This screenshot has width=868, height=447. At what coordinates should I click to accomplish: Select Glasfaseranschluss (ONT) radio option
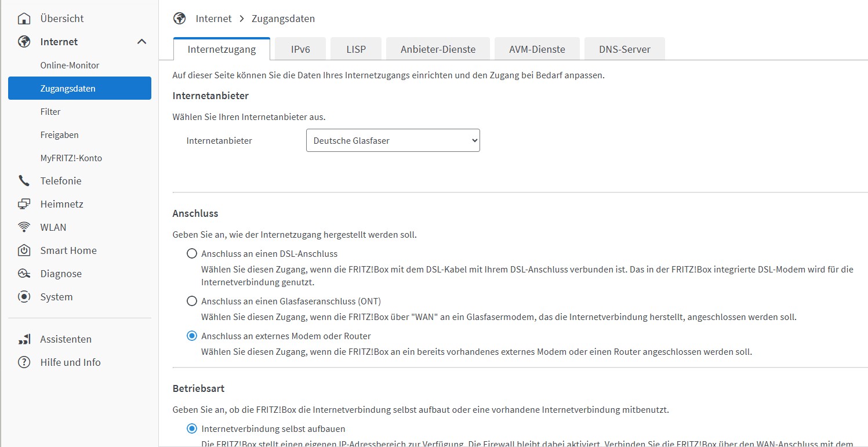pyautogui.click(x=192, y=301)
